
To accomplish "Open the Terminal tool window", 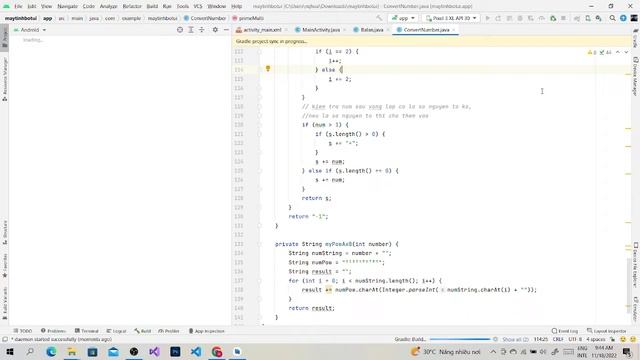I will [87, 331].
